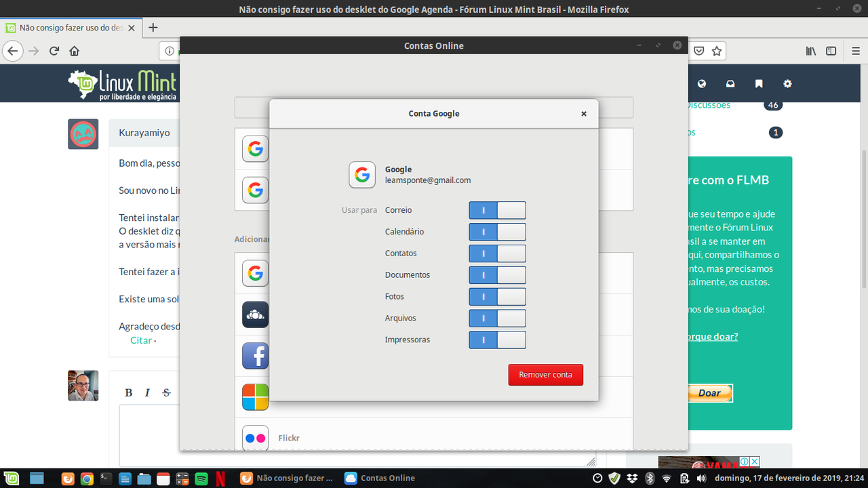Open the Dropbox tray icon
The image size is (868, 488).
coord(632,478)
